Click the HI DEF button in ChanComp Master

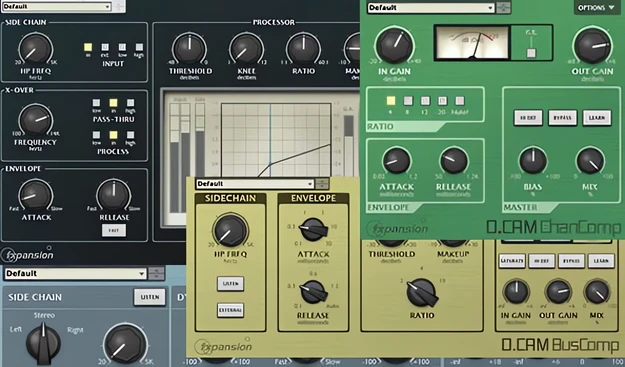(528, 118)
